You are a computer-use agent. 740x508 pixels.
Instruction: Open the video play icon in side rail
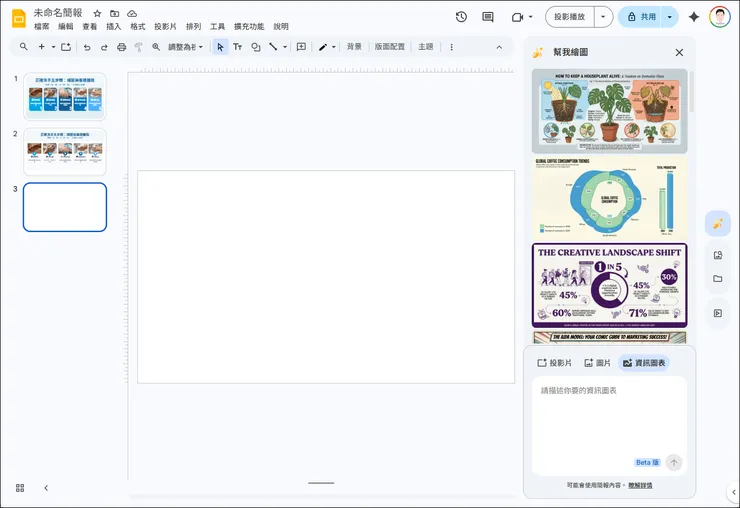[x=718, y=313]
